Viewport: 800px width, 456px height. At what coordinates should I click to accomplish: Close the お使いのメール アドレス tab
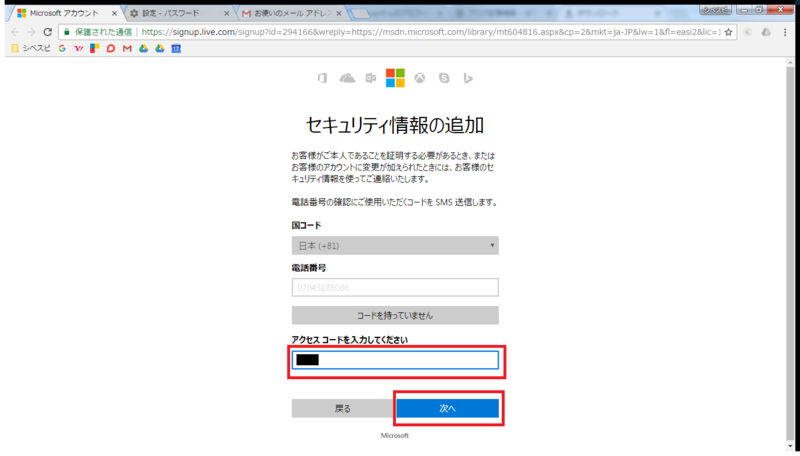pyautogui.click(x=339, y=14)
